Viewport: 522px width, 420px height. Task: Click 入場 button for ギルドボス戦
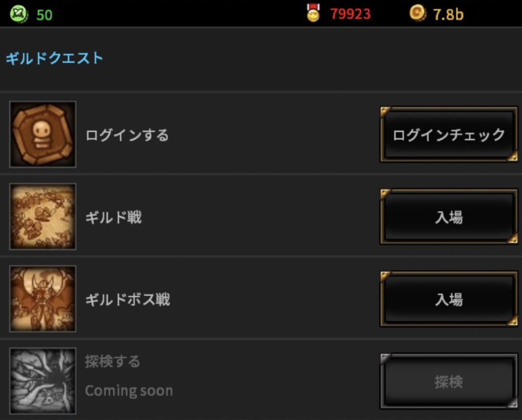[449, 299]
